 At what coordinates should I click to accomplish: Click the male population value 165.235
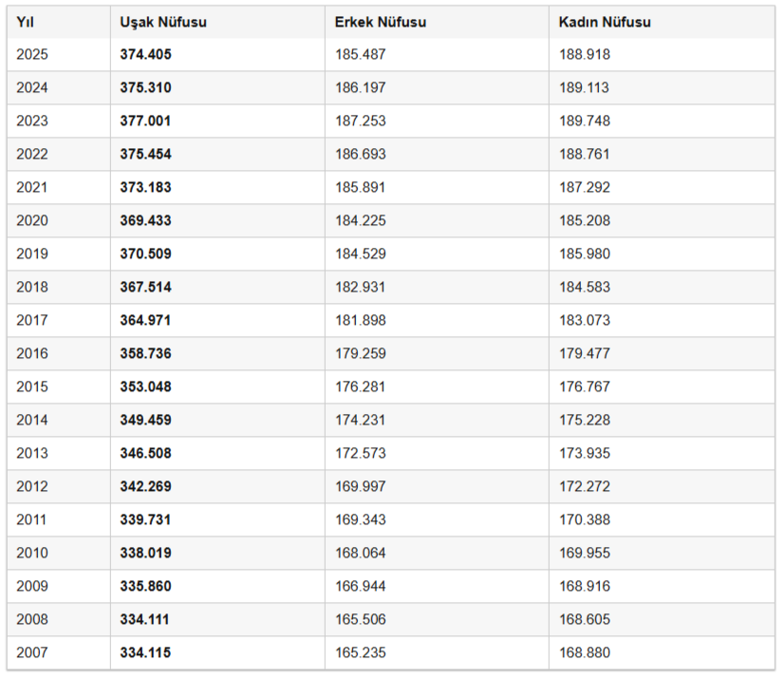click(361, 652)
